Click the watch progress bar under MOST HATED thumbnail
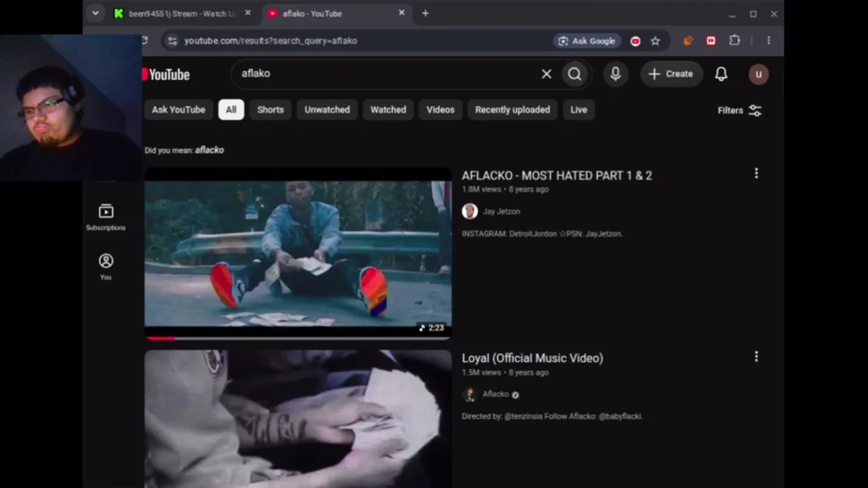Screen dimensions: 868x488 tap(298, 338)
